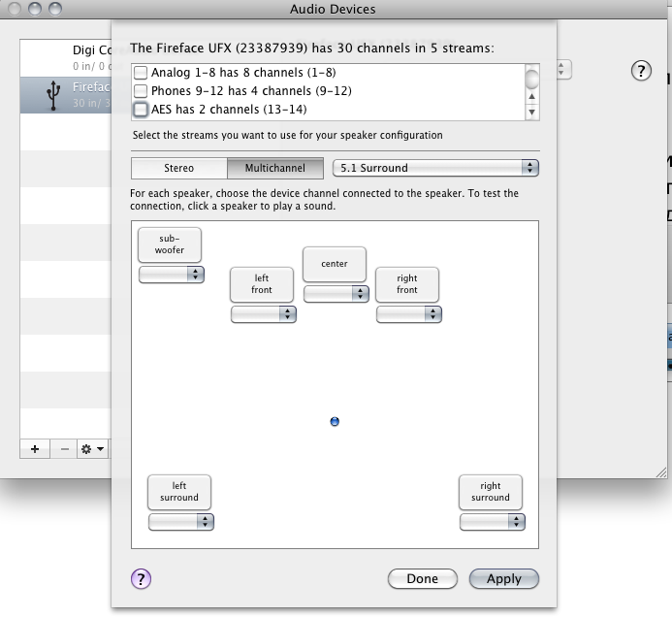
Task: Click scroll up arrow in streams list
Action: (x=531, y=96)
